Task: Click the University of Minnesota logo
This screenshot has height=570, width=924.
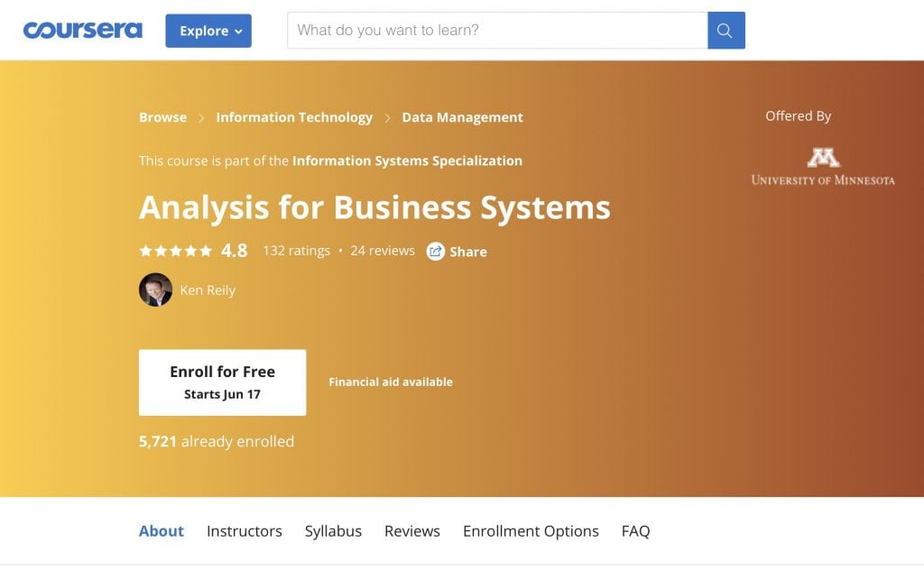Action: coord(823,167)
